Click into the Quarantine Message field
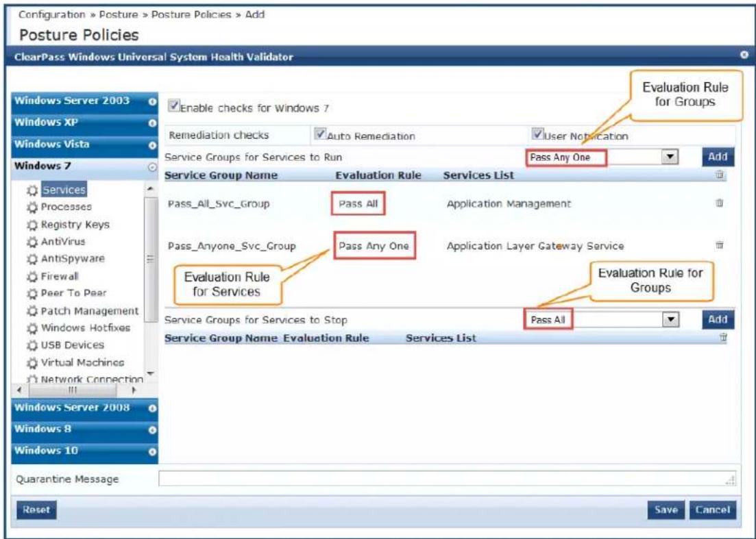Image resolution: width=756 pixels, height=539 pixels. click(x=448, y=478)
